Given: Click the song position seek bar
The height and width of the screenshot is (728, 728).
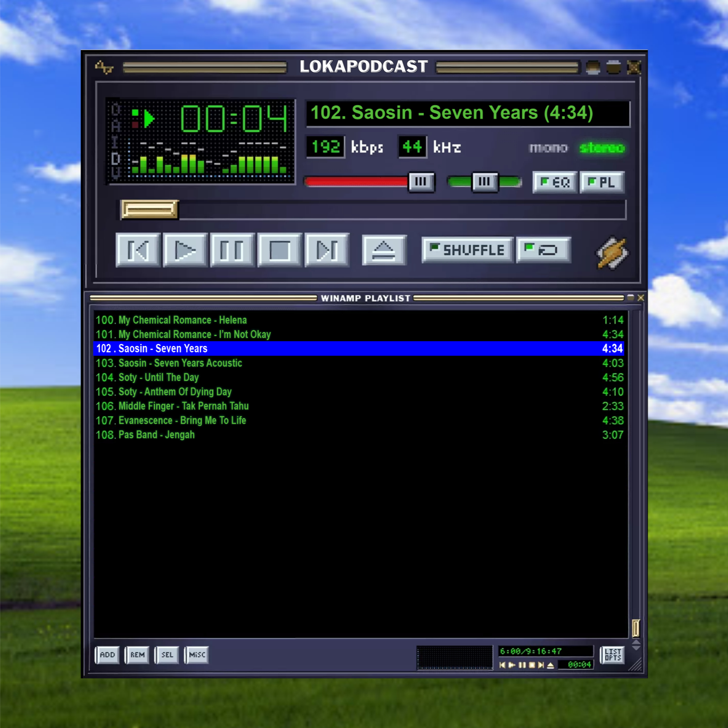Looking at the screenshot, I should click(373, 209).
